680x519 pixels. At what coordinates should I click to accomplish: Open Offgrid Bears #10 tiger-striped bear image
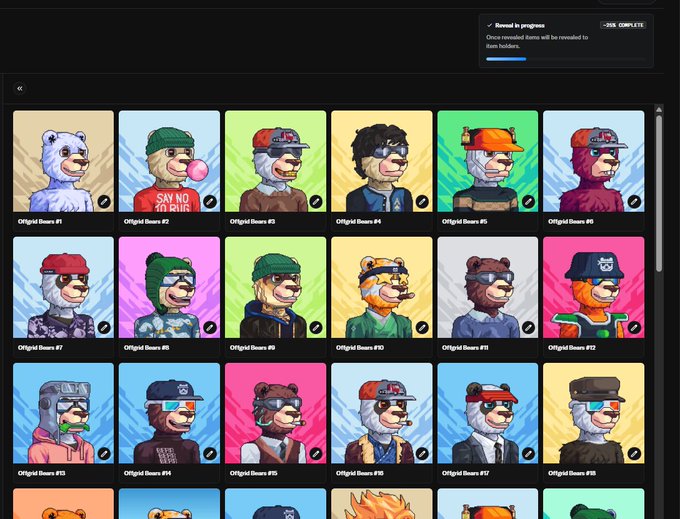(x=382, y=287)
